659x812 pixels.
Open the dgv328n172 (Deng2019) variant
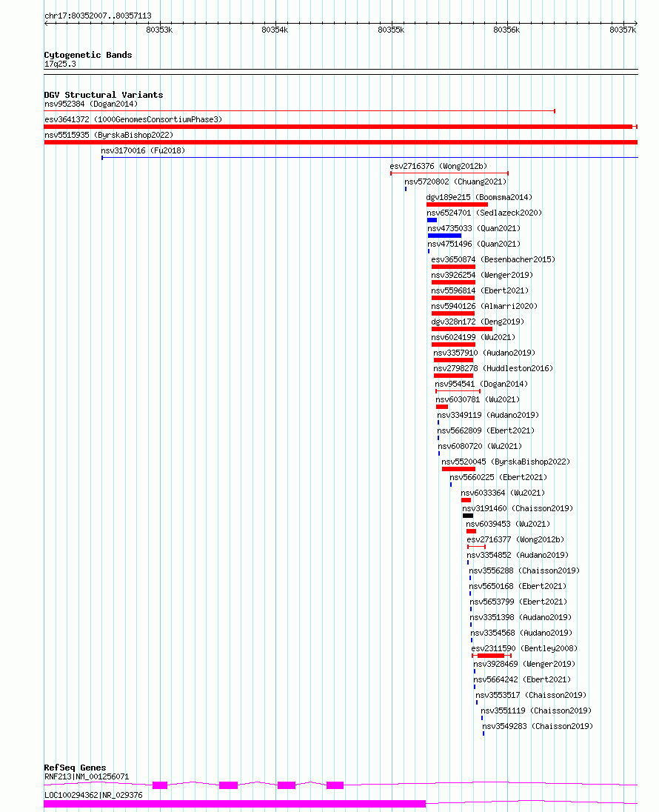pos(478,322)
